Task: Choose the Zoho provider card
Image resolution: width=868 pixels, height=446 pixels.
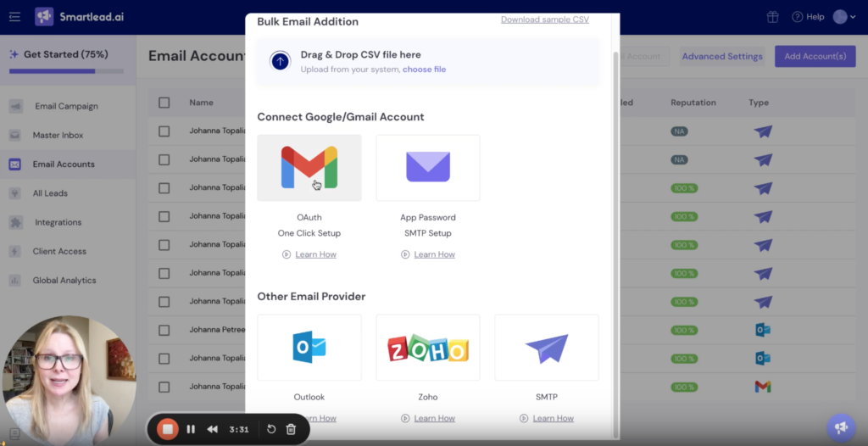Action: coord(428,348)
